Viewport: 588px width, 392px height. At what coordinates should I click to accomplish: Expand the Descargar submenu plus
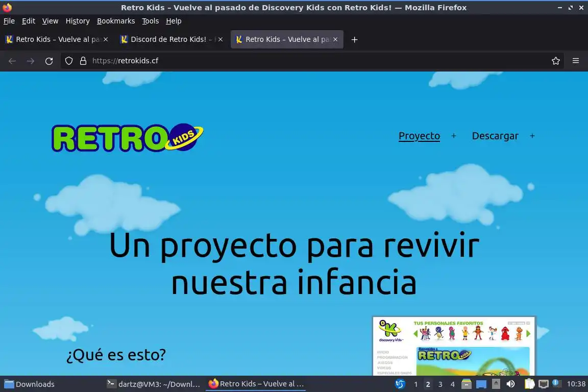coord(532,136)
